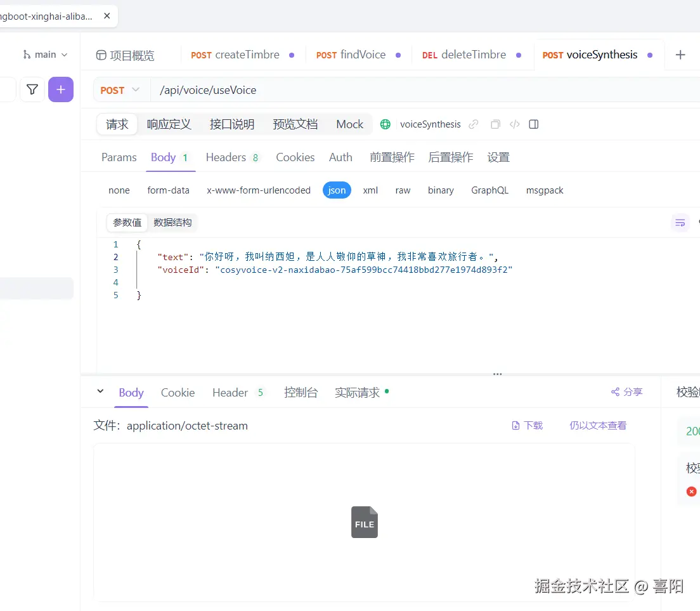Collapse the response panel with the chevron

[100, 392]
